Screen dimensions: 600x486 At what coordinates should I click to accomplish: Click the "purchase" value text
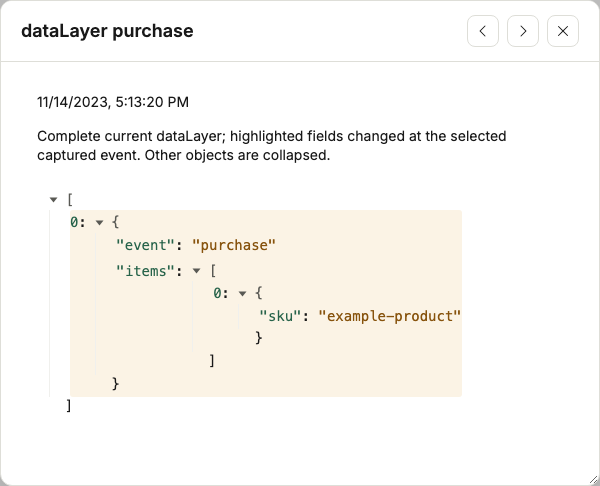[x=234, y=245]
